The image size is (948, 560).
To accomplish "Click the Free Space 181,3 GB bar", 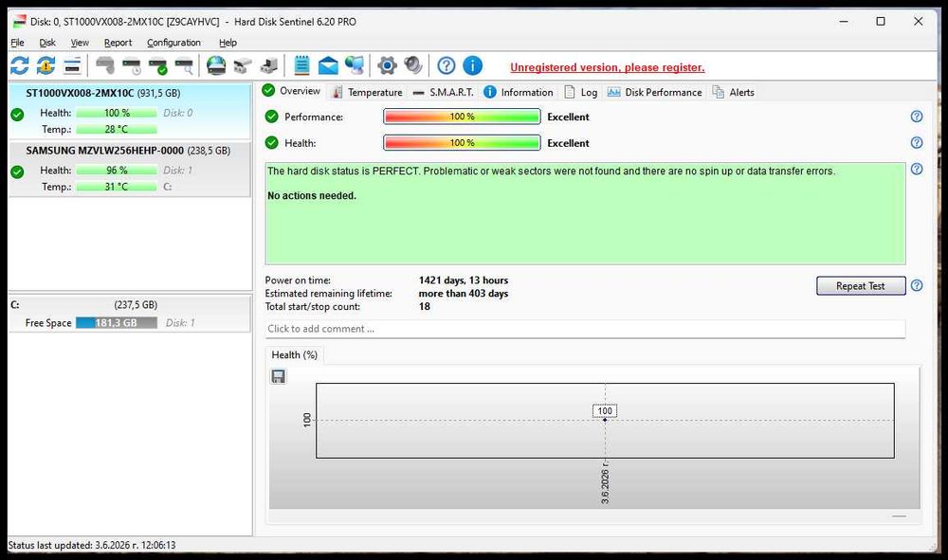I will (116, 322).
